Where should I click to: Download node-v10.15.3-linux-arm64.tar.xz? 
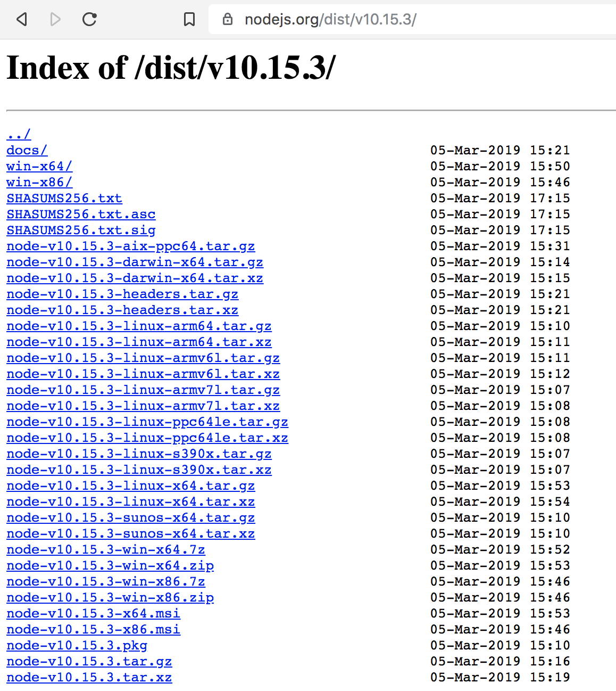(x=139, y=342)
